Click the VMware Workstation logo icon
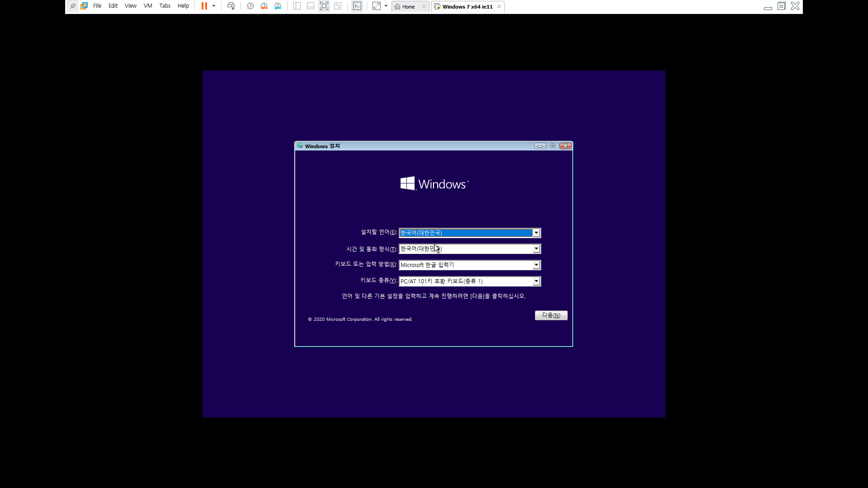Image resolution: width=868 pixels, height=488 pixels. [84, 6]
